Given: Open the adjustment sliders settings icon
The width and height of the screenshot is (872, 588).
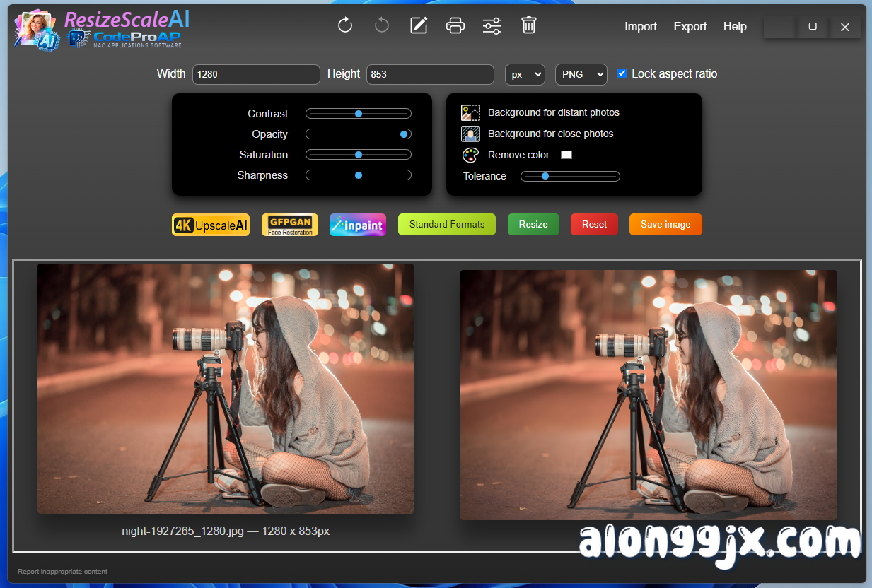Looking at the screenshot, I should [x=492, y=26].
